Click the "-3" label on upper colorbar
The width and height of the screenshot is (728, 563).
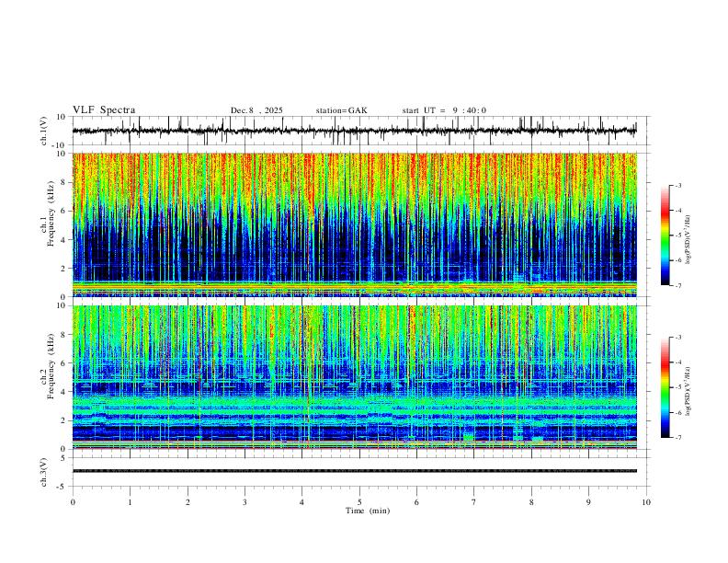point(677,185)
